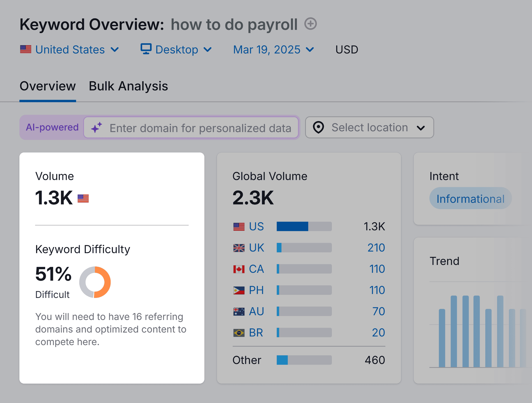
Task: Click the Other volume value 460
Action: click(x=375, y=360)
